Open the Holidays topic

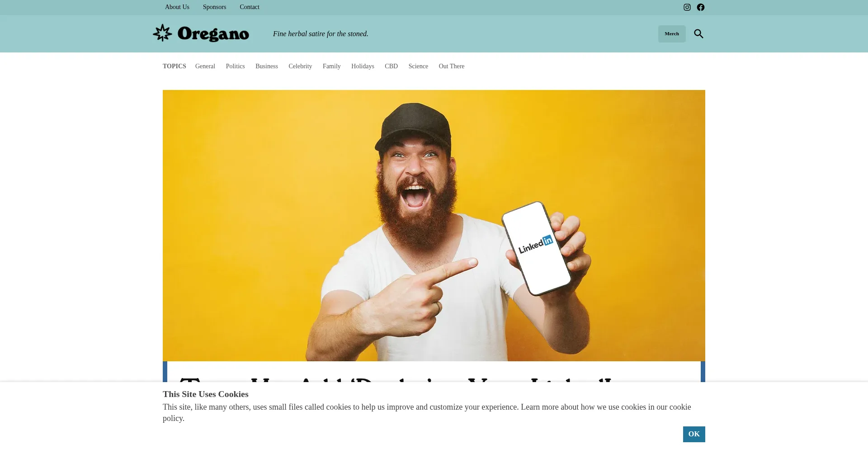[x=363, y=66]
